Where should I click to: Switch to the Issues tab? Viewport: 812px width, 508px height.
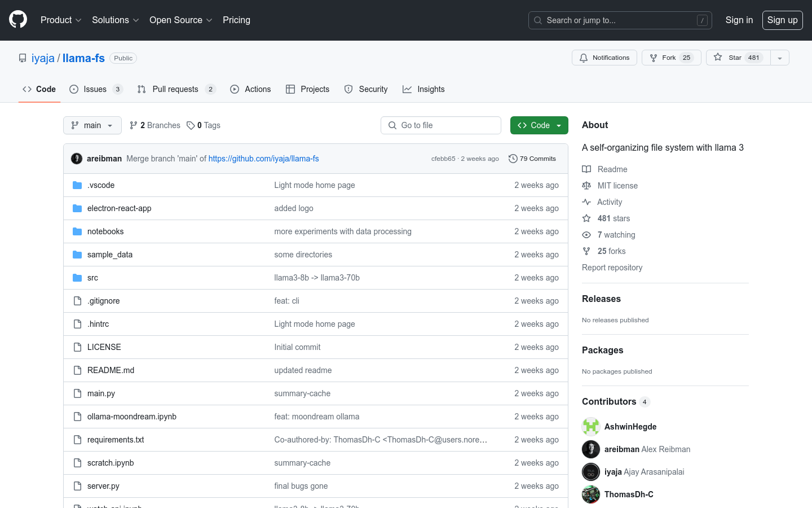96,89
